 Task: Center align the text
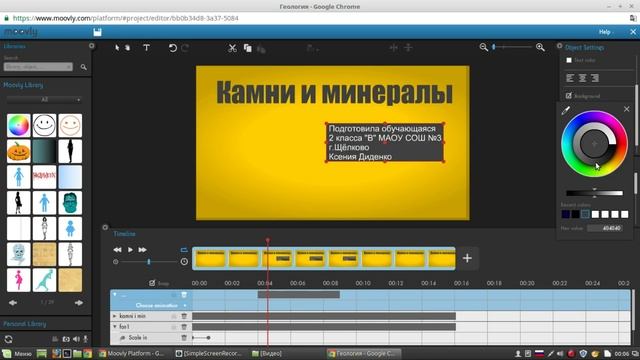point(582,78)
